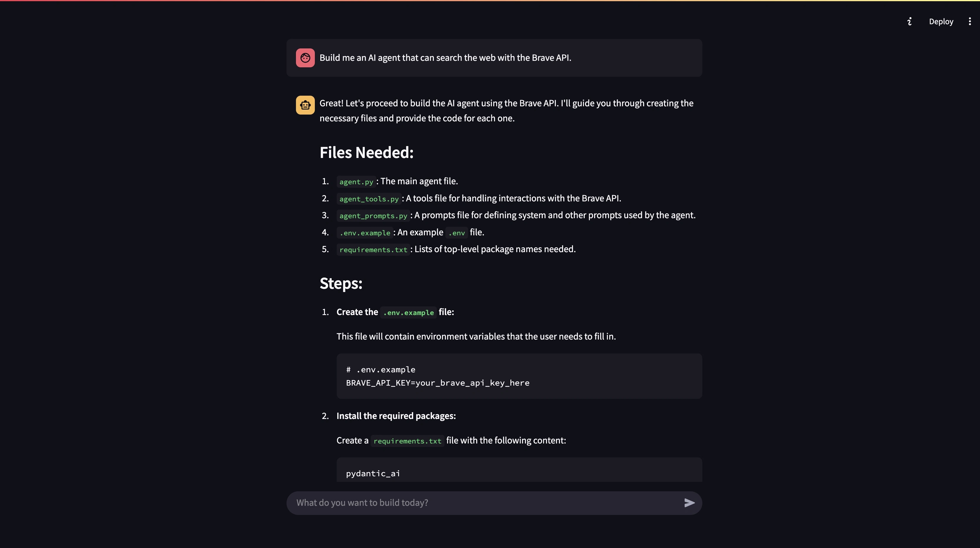Viewport: 980px width, 548px height.
Task: Click the user avatar next to the message
Action: [x=305, y=58]
